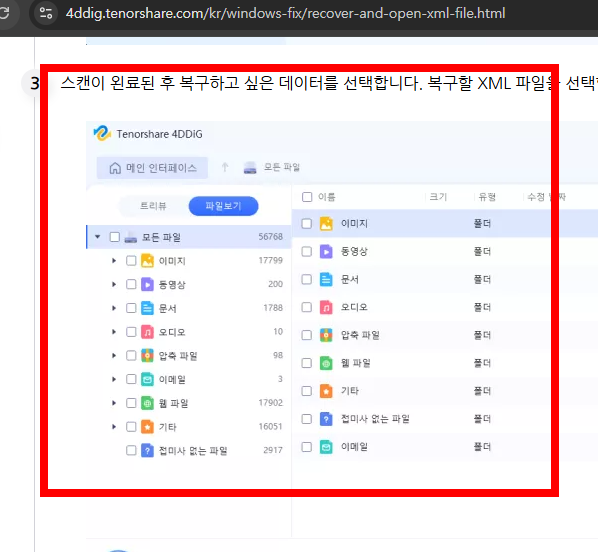The image size is (598, 552).
Task: Click the up arrow navigation icon
Action: (x=225, y=167)
